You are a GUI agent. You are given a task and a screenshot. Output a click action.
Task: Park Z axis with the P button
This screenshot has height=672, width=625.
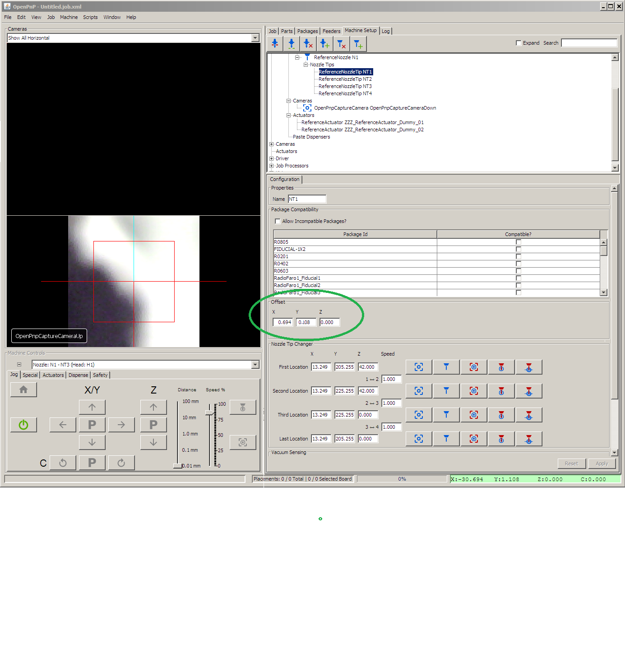point(153,425)
